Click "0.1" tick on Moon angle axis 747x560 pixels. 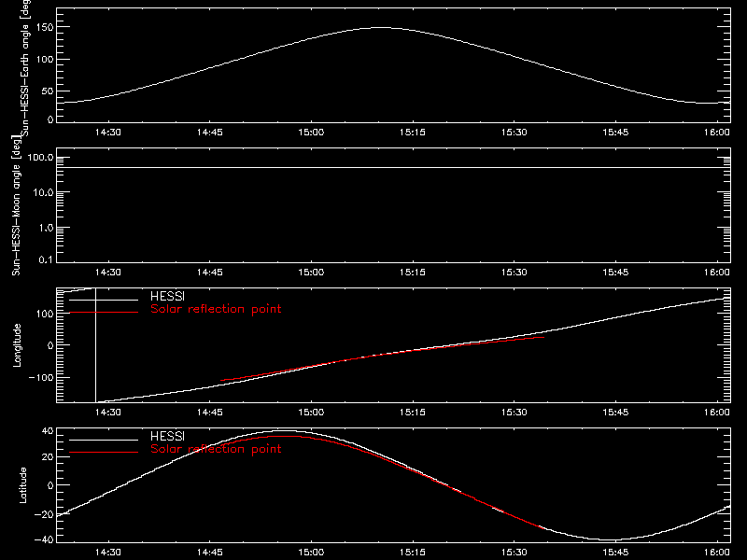pos(46,260)
